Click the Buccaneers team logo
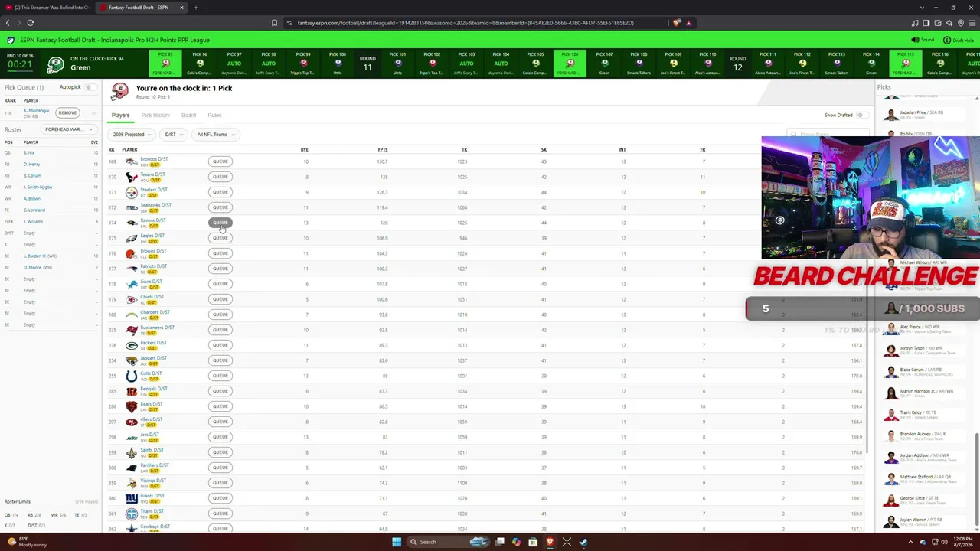980x551 pixels. (x=132, y=330)
